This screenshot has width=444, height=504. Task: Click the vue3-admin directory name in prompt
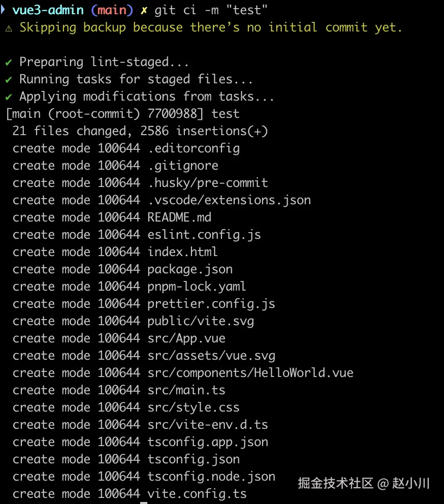point(48,10)
